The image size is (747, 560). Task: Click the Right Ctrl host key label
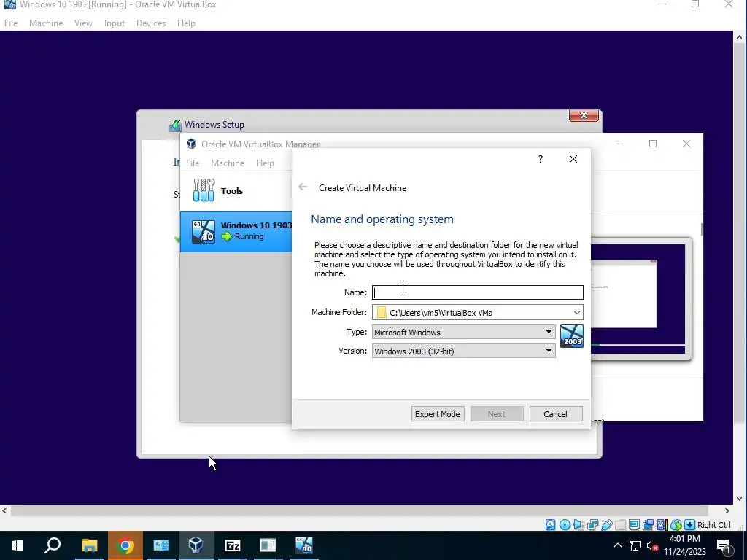[713, 525]
